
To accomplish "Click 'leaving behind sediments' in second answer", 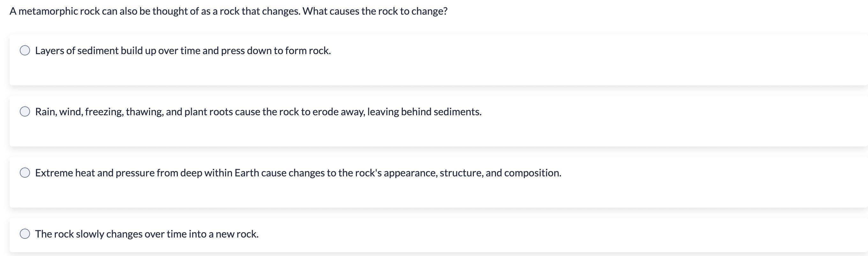I will point(424,112).
